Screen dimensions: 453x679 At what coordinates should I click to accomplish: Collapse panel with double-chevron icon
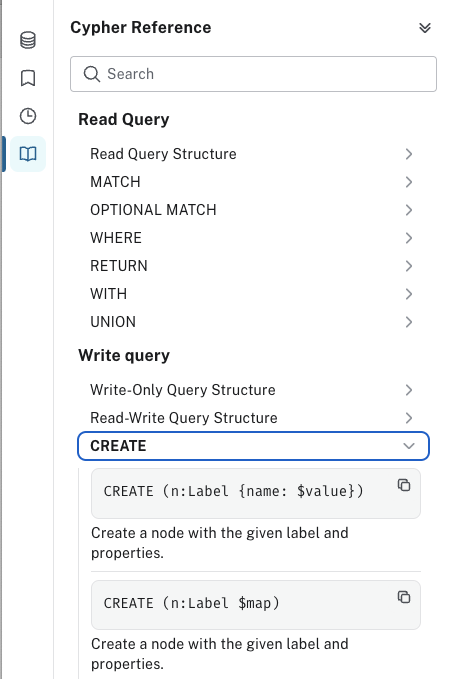(x=425, y=28)
